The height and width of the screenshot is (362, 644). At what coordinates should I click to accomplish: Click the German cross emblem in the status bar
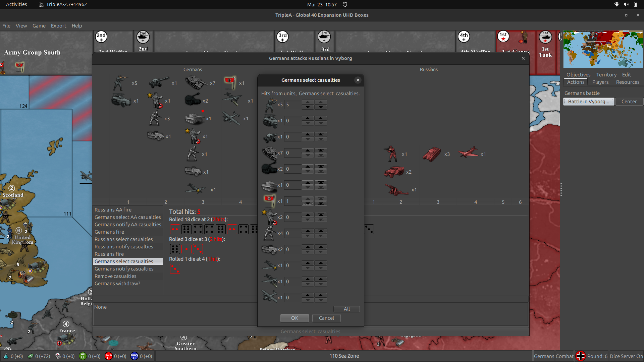coord(581,356)
